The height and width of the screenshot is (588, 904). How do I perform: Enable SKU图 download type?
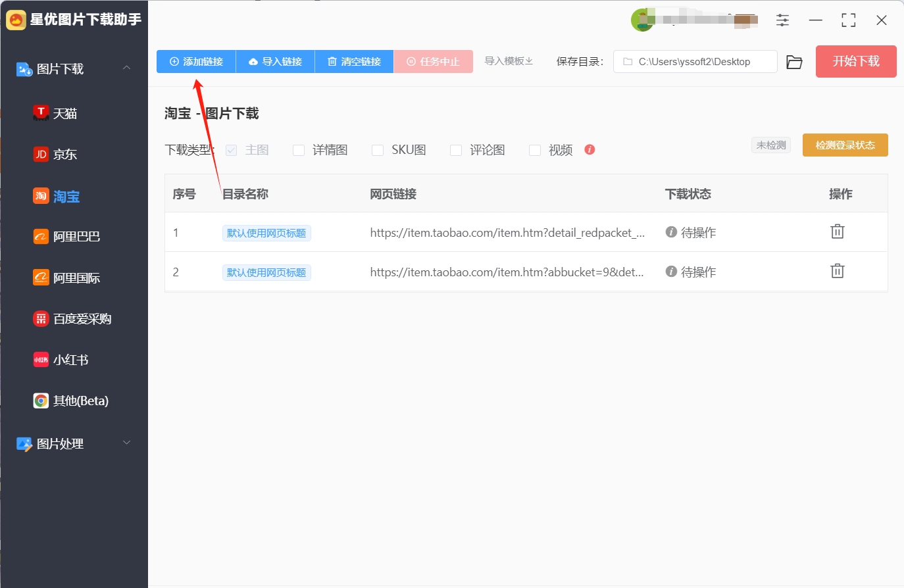pos(378,150)
